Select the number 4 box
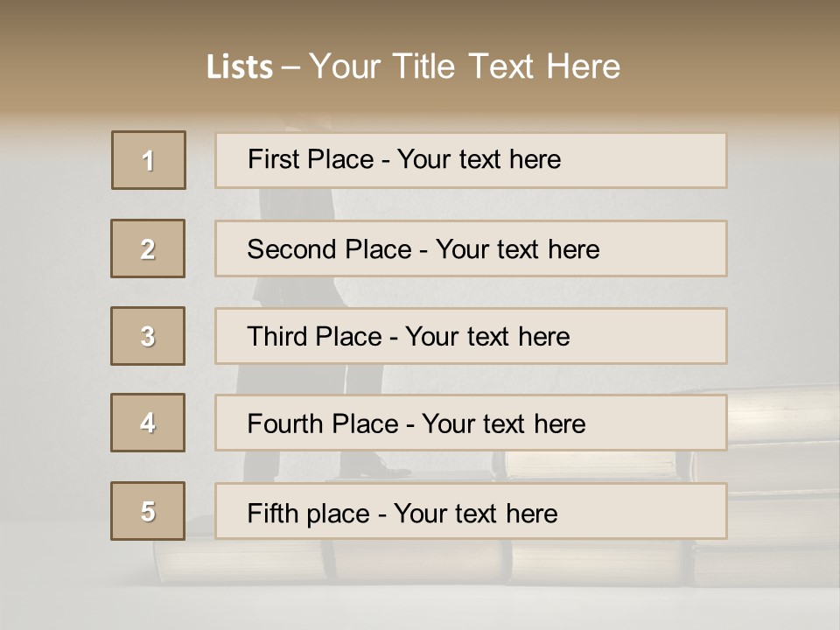This screenshot has width=840, height=630. pos(148,423)
